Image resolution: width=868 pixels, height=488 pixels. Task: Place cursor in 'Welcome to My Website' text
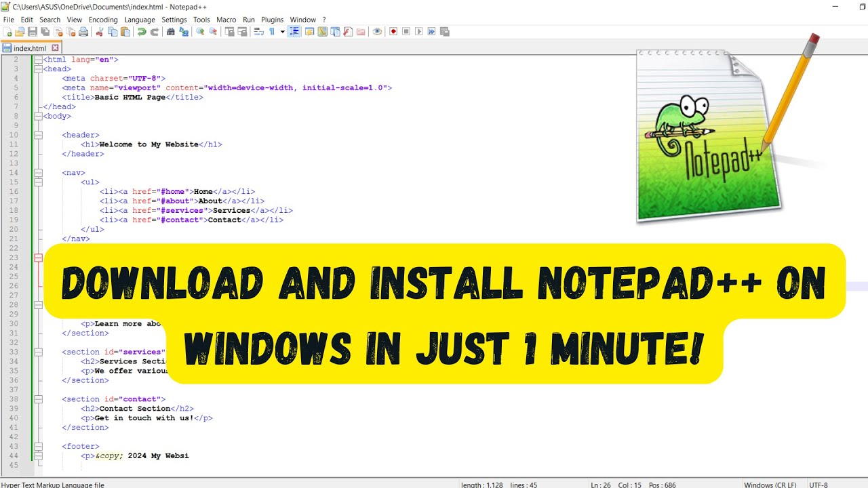149,144
